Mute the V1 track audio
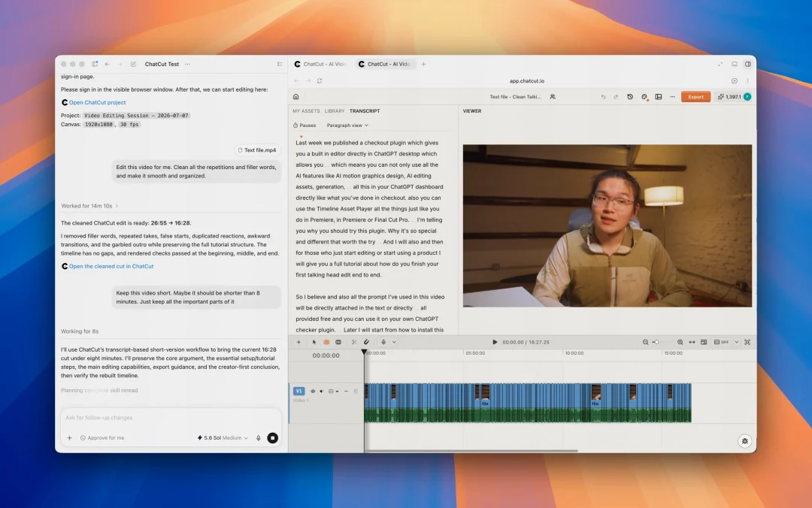This screenshot has height=508, width=812. pos(322,392)
